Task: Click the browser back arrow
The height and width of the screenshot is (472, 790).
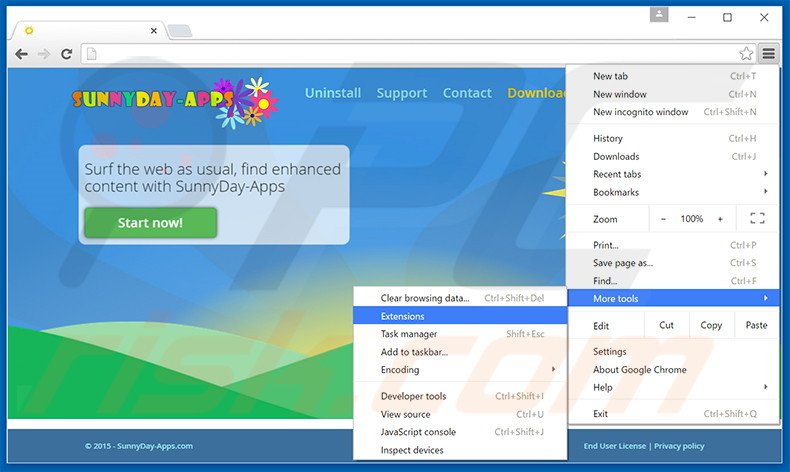Action: coord(21,54)
